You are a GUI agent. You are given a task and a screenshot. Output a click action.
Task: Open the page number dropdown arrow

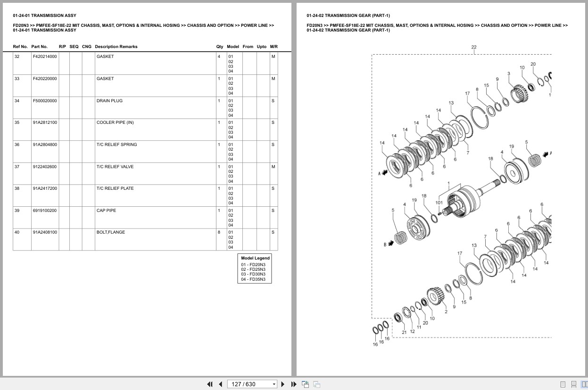pos(274,384)
